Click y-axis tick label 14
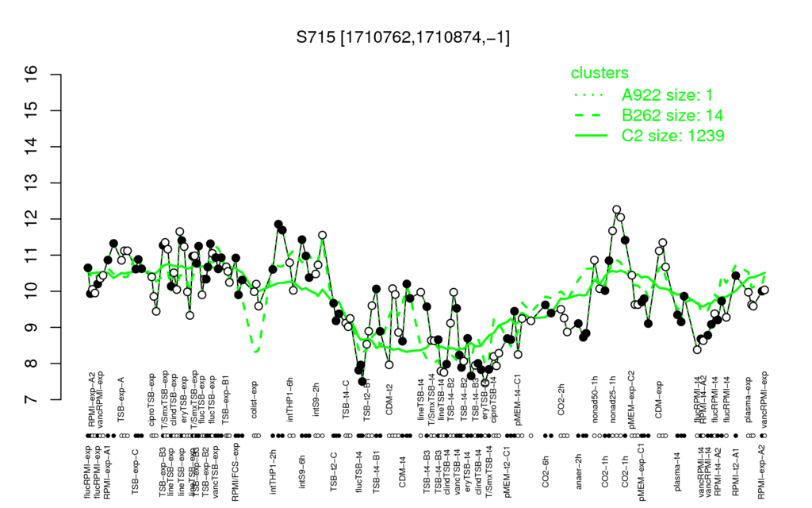Viewport: 812px width, 508px height. pyautogui.click(x=32, y=147)
